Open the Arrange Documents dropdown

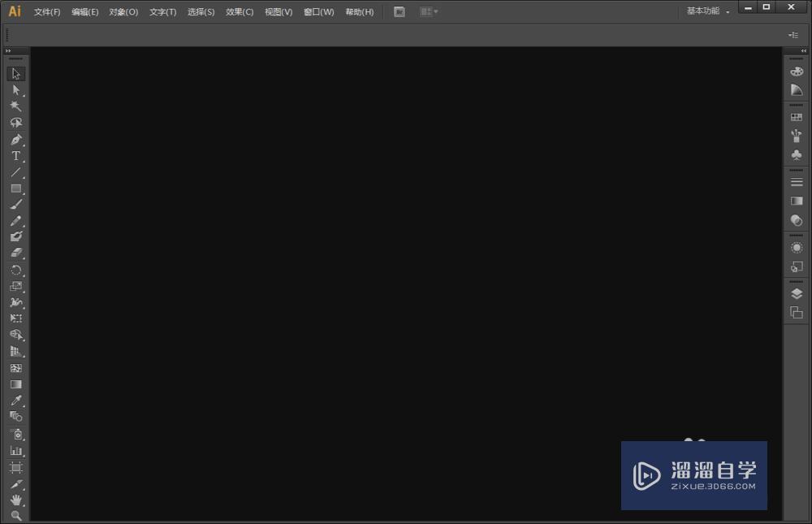click(429, 12)
